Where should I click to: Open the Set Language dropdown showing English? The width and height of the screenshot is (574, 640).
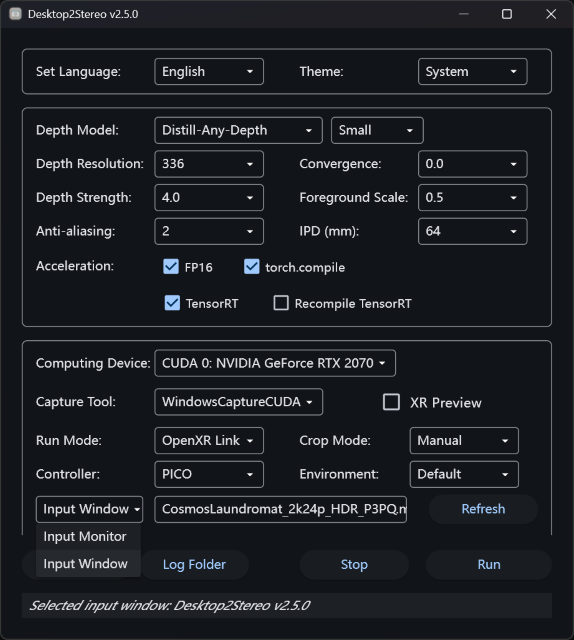tap(209, 71)
